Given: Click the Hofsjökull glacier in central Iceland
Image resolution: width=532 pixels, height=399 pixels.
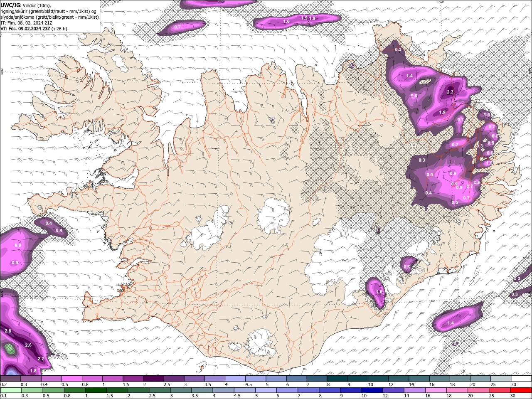Looking at the screenshot, I should click(x=273, y=216).
